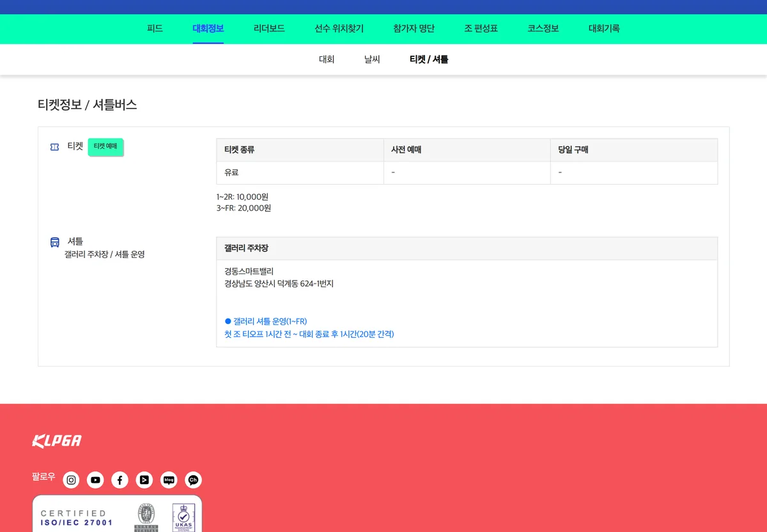767x532 pixels.
Task: Click the KLPGA logo in the footer
Action: [57, 441]
